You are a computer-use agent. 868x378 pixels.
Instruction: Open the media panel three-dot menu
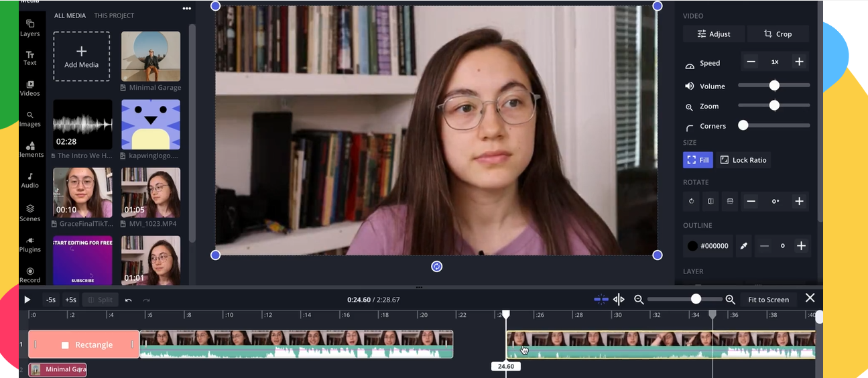(186, 9)
